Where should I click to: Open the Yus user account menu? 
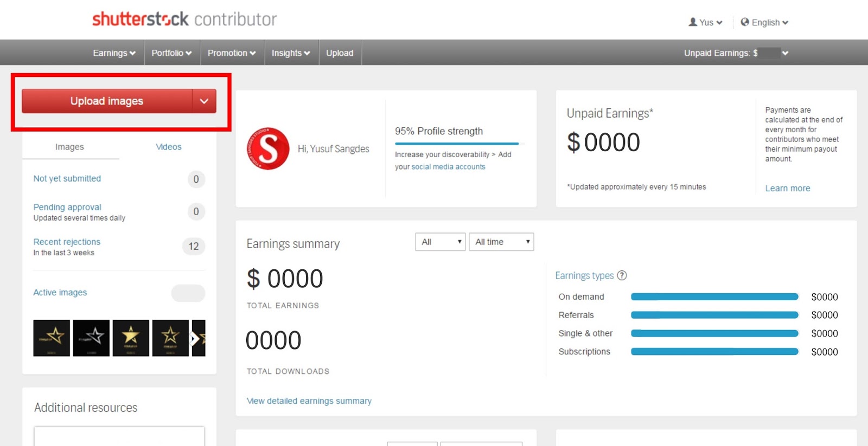click(x=705, y=22)
